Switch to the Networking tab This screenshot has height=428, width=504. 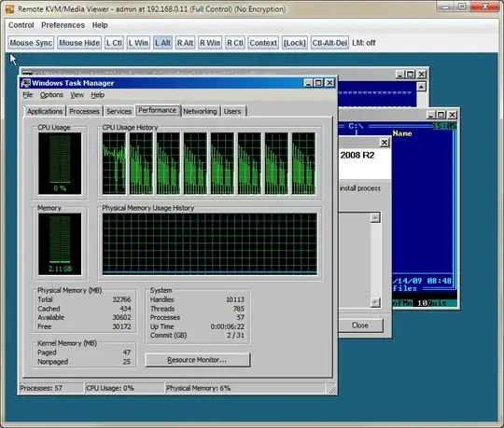tap(201, 111)
